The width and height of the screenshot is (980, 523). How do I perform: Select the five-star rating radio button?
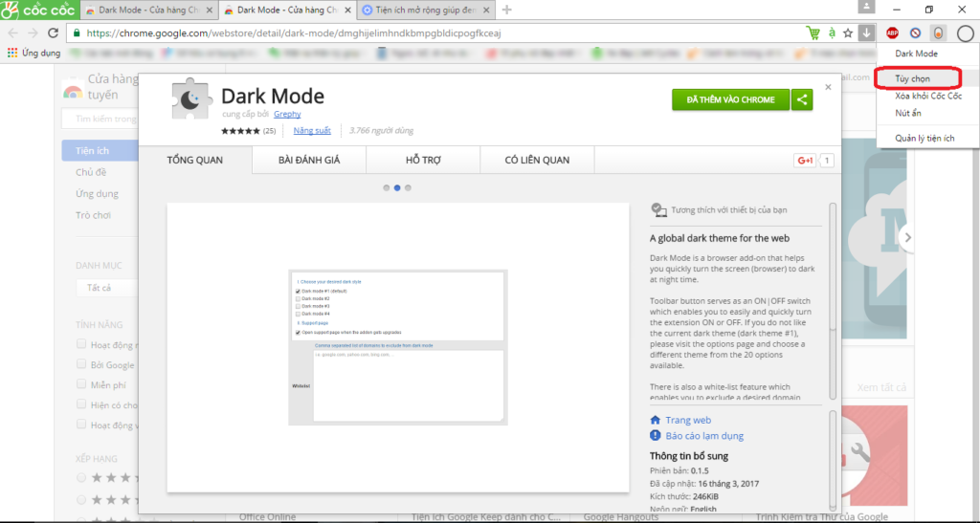82,477
